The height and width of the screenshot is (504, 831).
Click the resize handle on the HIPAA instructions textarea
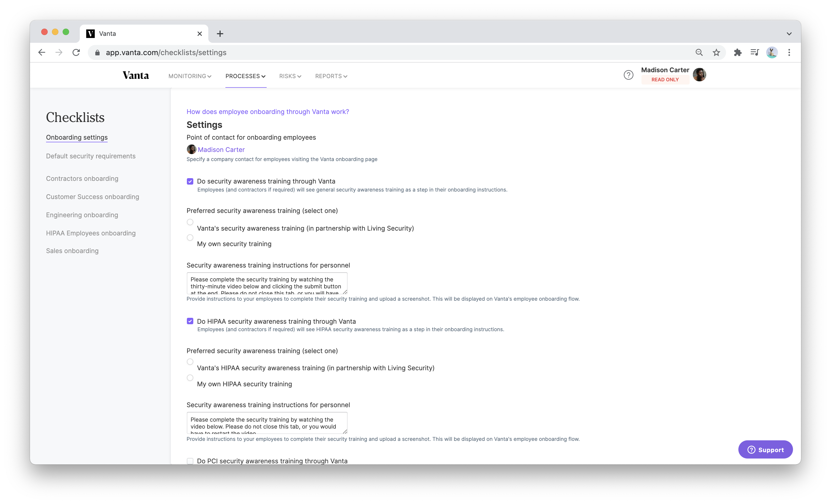point(345,432)
